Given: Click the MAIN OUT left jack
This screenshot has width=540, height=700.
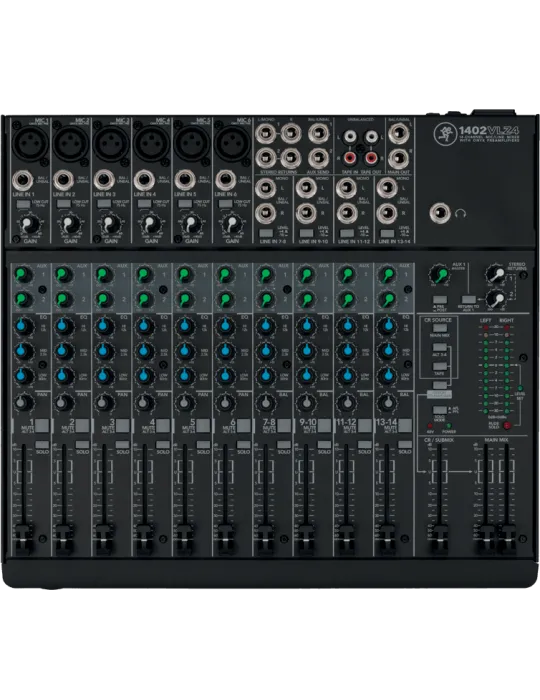Looking at the screenshot, I should click(399, 133).
